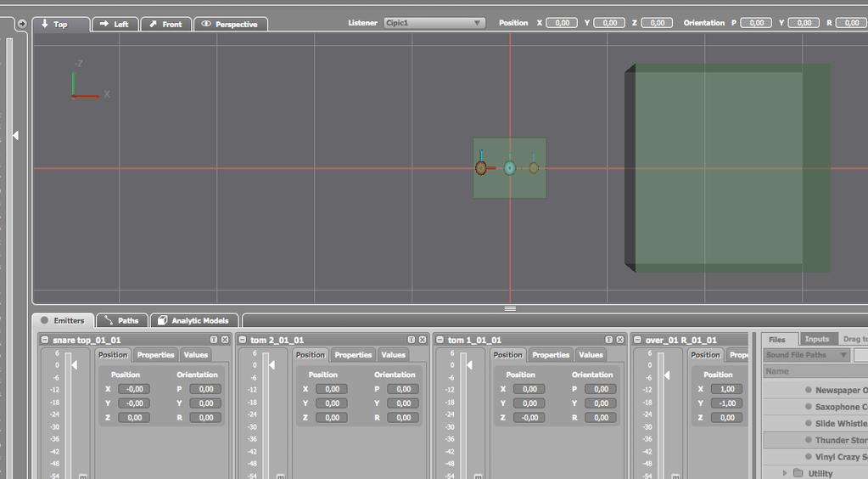Toggle mute on tom 1_01_01

click(478, 476)
